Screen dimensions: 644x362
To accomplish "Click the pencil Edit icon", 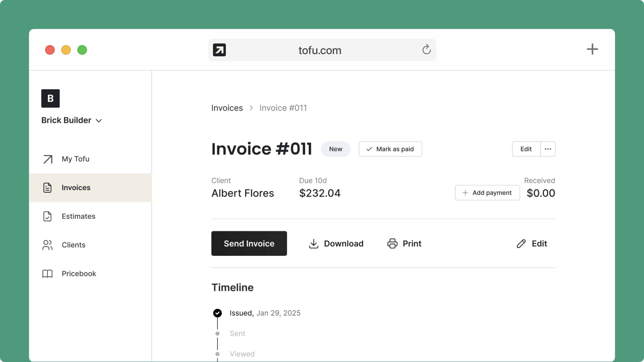I will point(521,244).
